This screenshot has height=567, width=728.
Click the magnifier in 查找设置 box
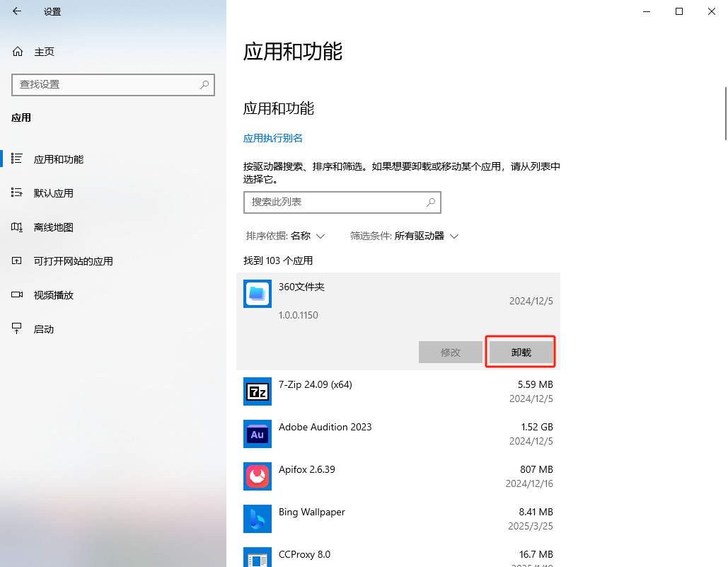click(x=204, y=84)
